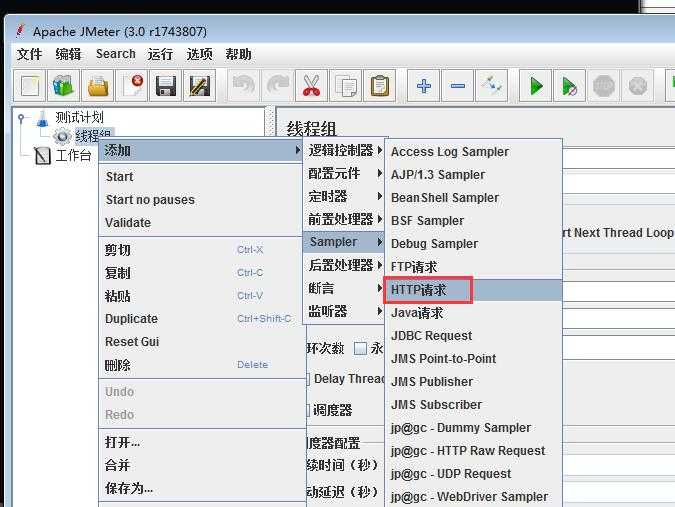
Task: Click the grey Shutdown toolbar icon
Action: [x=638, y=85]
